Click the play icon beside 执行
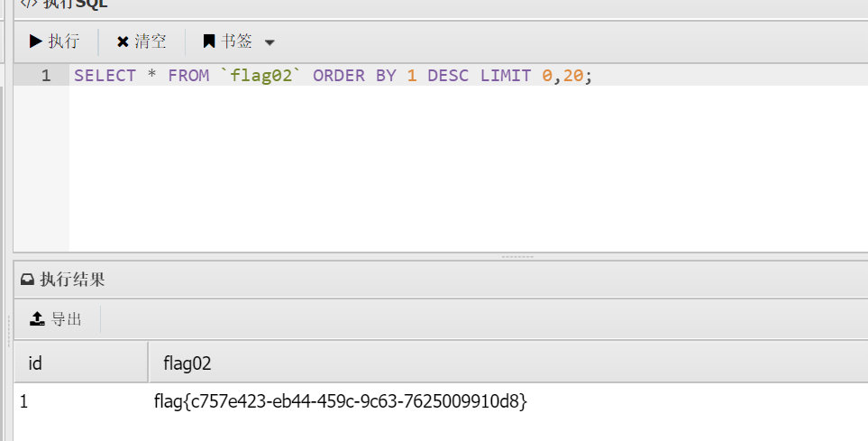The image size is (868, 441). [x=36, y=41]
